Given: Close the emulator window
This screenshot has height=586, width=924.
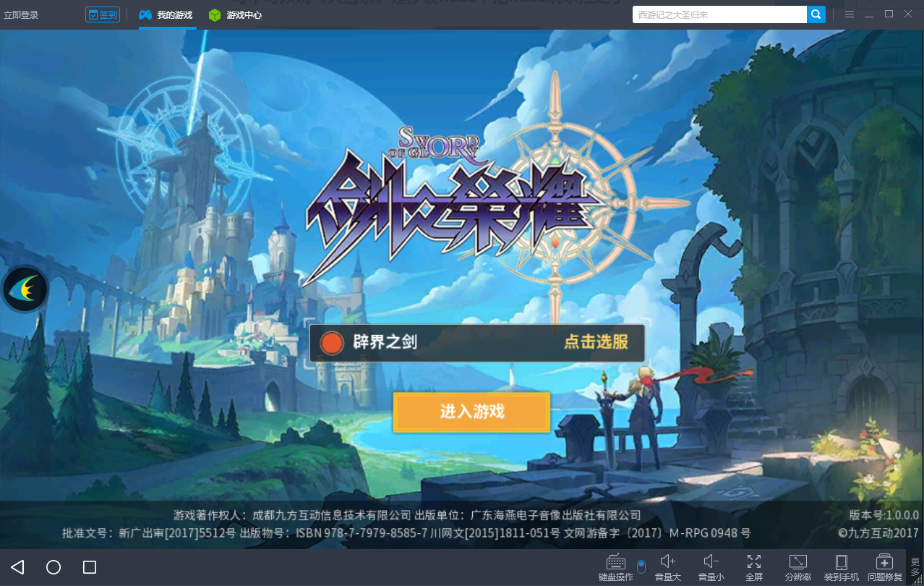Looking at the screenshot, I should click(x=909, y=14).
